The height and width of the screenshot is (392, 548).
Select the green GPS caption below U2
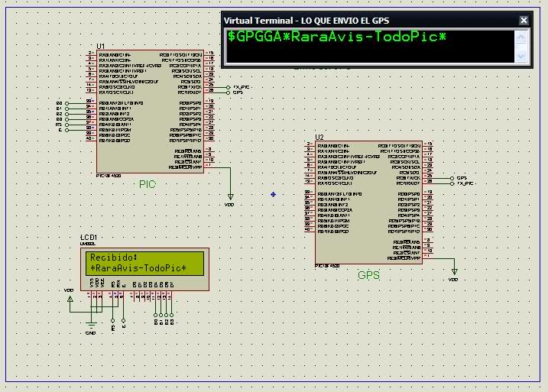pyautogui.click(x=368, y=275)
